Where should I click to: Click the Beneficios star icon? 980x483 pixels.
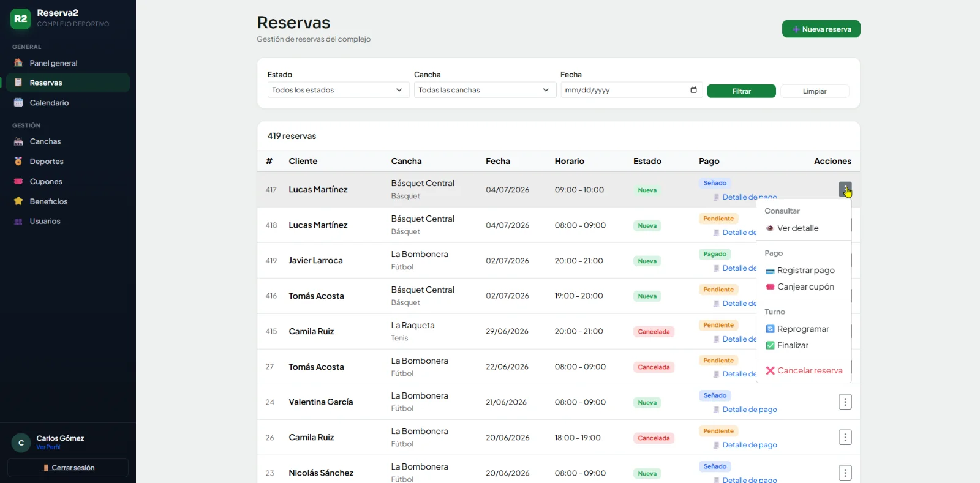[x=18, y=201]
